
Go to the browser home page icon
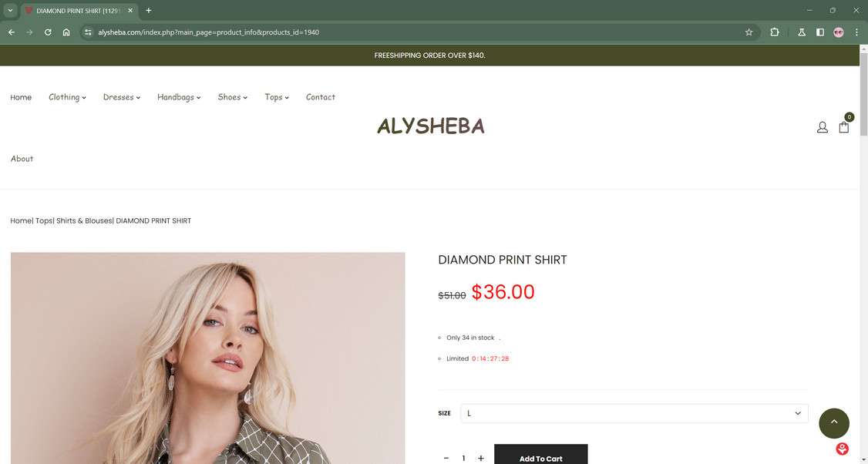66,32
